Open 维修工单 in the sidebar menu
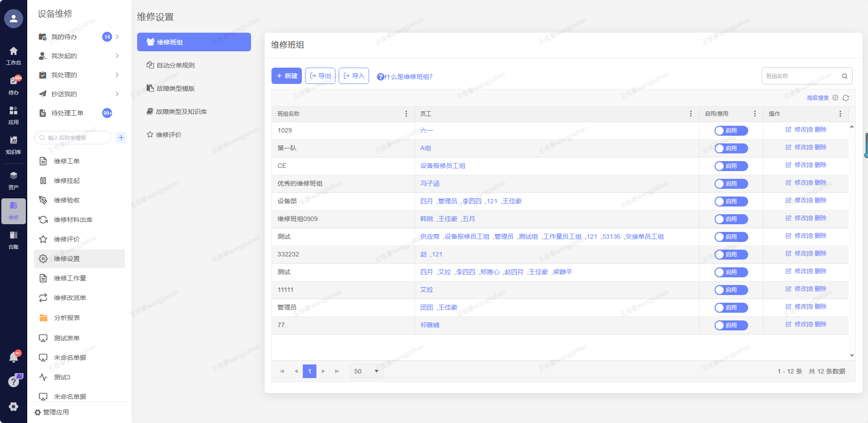Viewport: 868px width, 423px height. point(67,161)
